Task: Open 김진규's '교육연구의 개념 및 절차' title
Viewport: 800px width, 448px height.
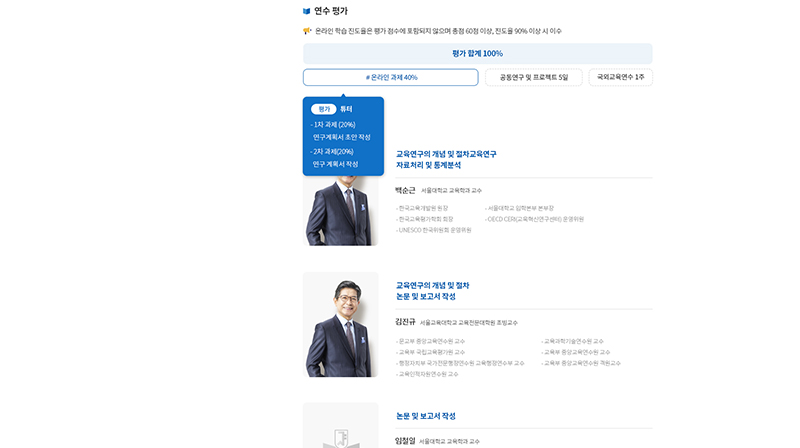Action: (432, 286)
